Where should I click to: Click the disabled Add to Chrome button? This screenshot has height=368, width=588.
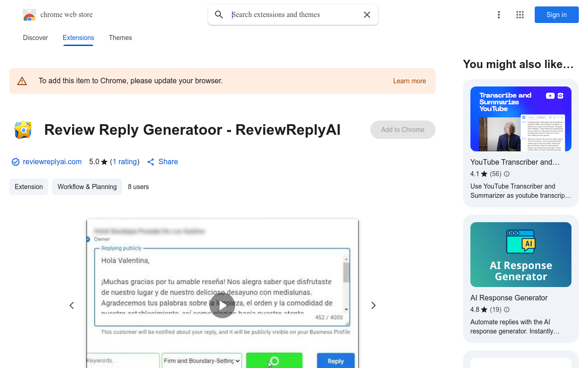point(403,130)
